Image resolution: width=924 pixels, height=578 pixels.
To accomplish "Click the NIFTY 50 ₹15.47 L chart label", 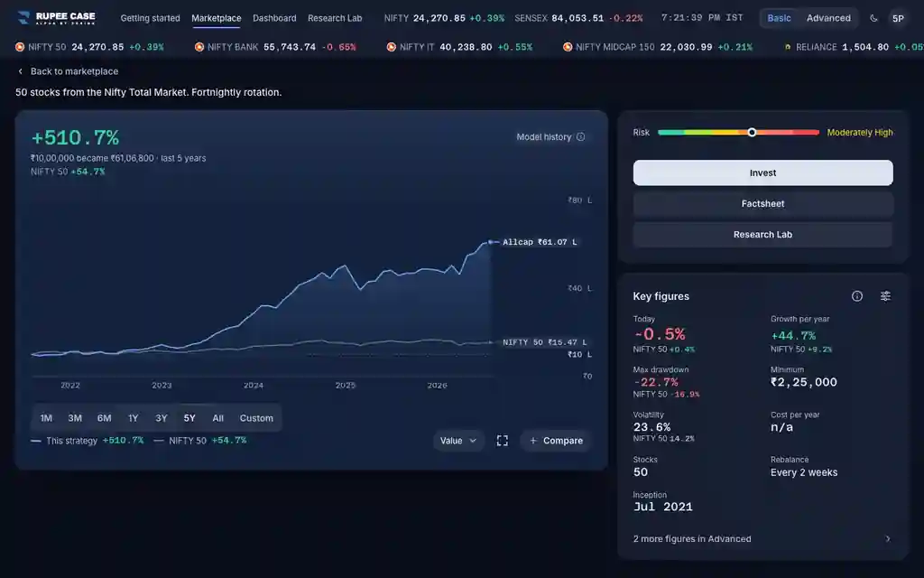I will tap(544, 342).
